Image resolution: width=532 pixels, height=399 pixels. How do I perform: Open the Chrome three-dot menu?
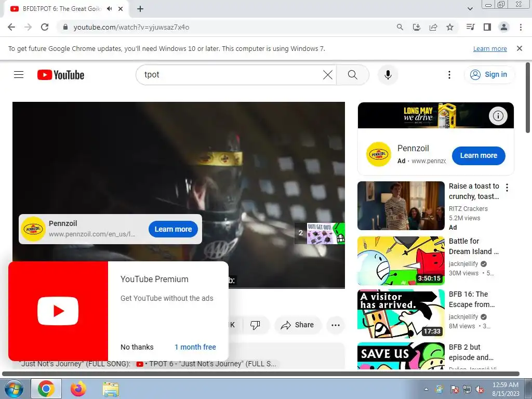521,27
